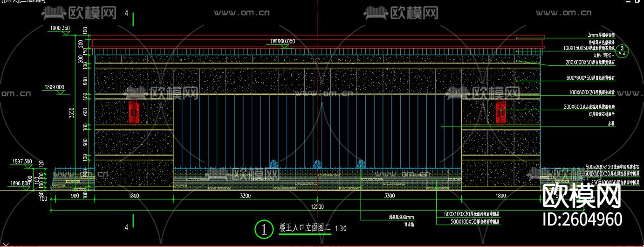
Task: Click the elevation label 1896.800
Action: coord(20,183)
